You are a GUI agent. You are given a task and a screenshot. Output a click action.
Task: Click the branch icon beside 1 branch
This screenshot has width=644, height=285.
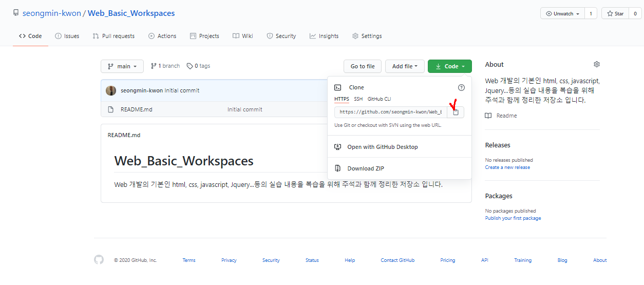point(154,66)
